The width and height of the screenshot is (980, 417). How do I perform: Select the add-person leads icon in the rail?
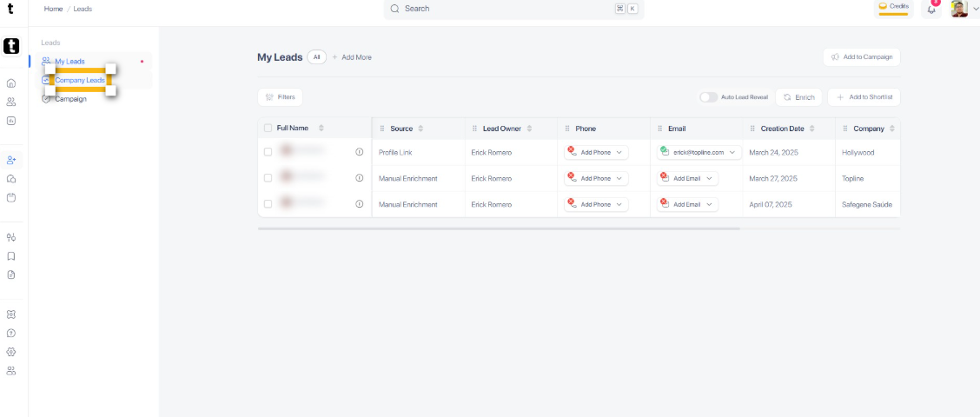coord(10,160)
